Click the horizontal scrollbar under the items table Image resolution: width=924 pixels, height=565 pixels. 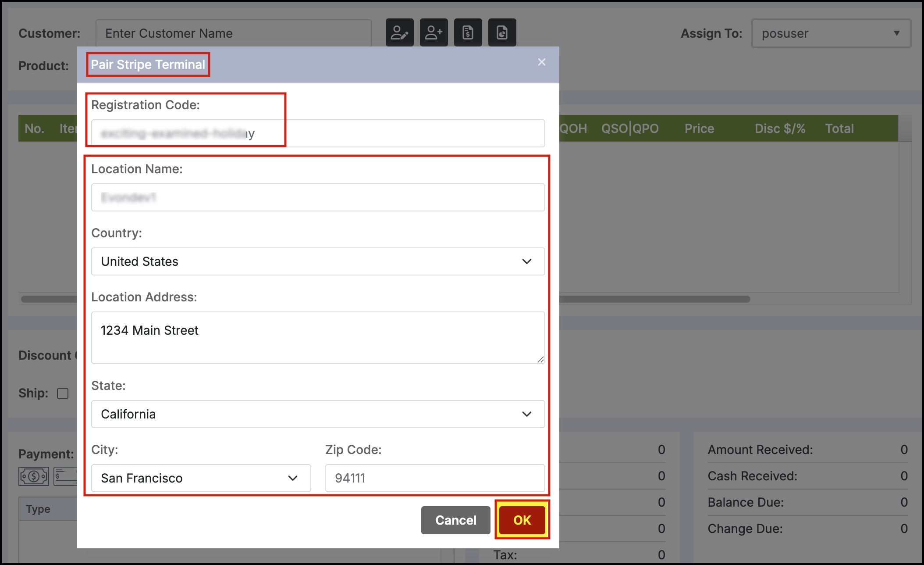653,299
